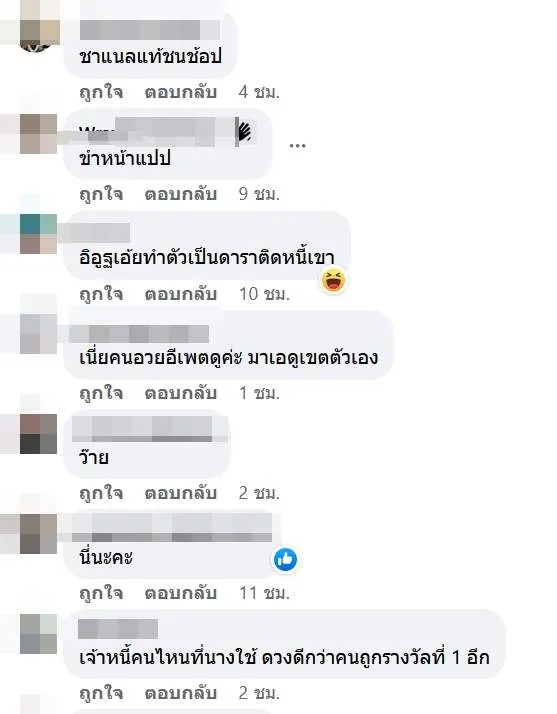Reply to the last comment about รางวัลที่ 1
Screen dimensions: 557x714
[180, 694]
